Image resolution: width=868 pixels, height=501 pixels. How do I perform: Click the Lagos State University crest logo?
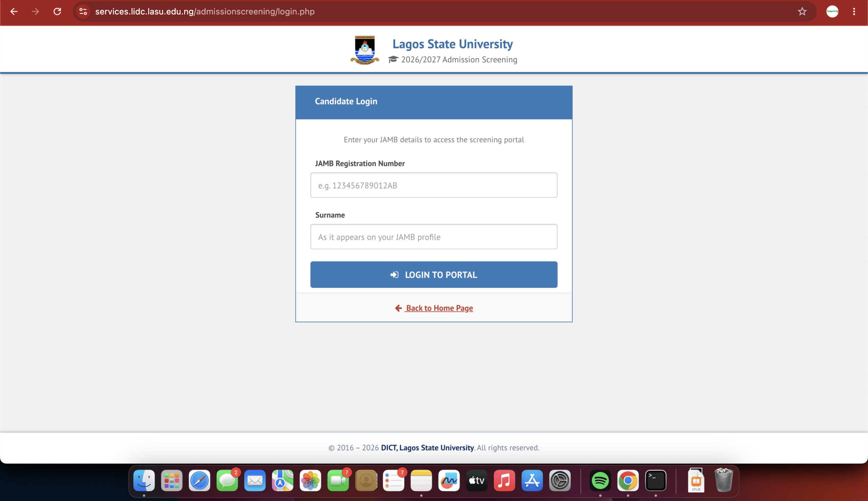coord(365,50)
